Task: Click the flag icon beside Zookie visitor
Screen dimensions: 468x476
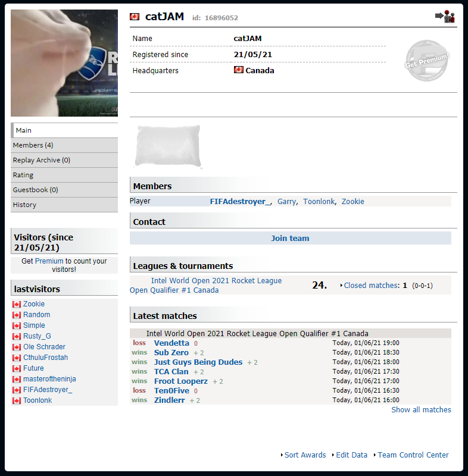Action: (x=17, y=304)
